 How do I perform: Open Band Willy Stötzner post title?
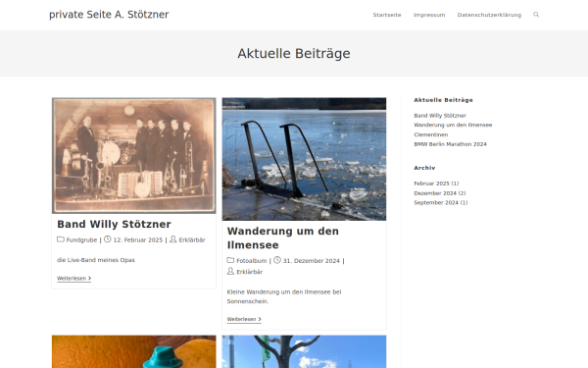point(114,224)
